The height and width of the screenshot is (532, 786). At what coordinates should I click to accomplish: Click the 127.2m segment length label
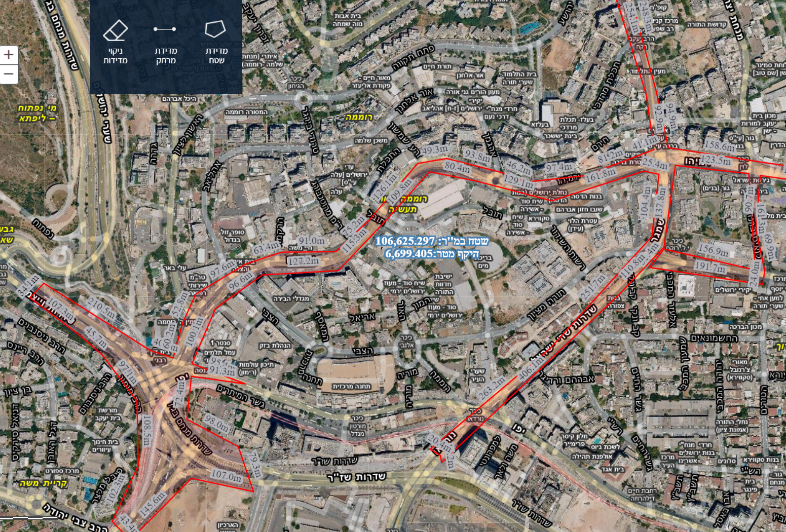[x=303, y=261]
